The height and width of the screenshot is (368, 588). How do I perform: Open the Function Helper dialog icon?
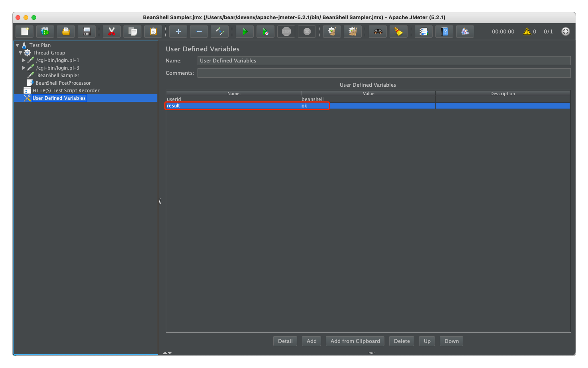[x=423, y=31]
